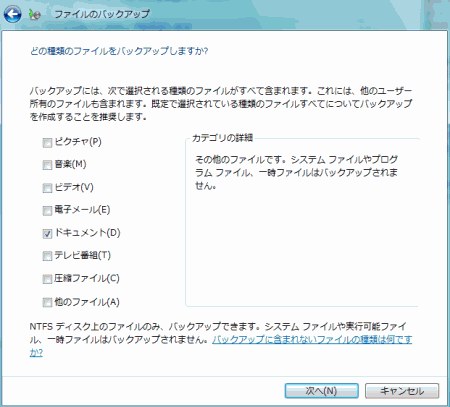The height and width of the screenshot is (407, 450).
Task: Enable the テレビ番組(T) checkbox
Action: [47, 256]
